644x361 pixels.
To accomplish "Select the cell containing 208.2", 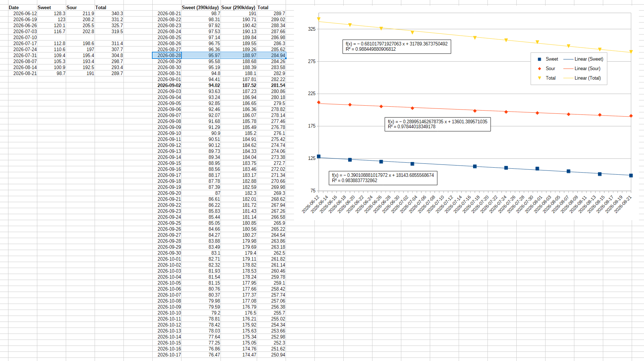I will (80, 19).
